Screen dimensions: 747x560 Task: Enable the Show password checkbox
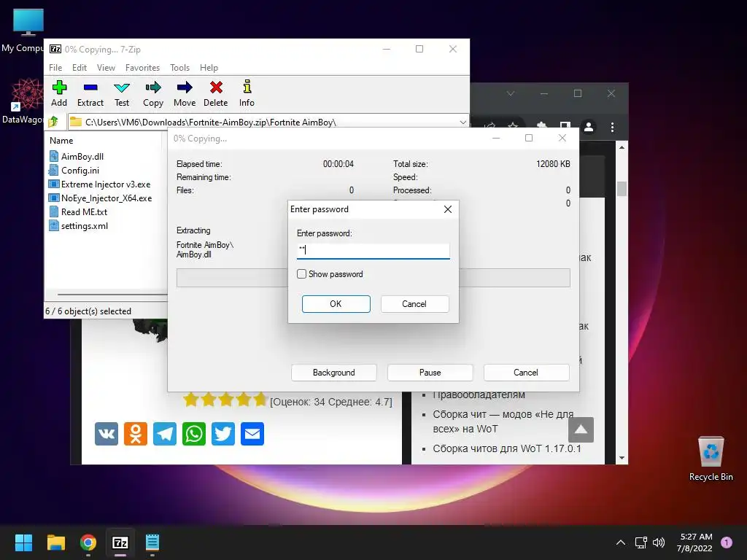pos(301,274)
